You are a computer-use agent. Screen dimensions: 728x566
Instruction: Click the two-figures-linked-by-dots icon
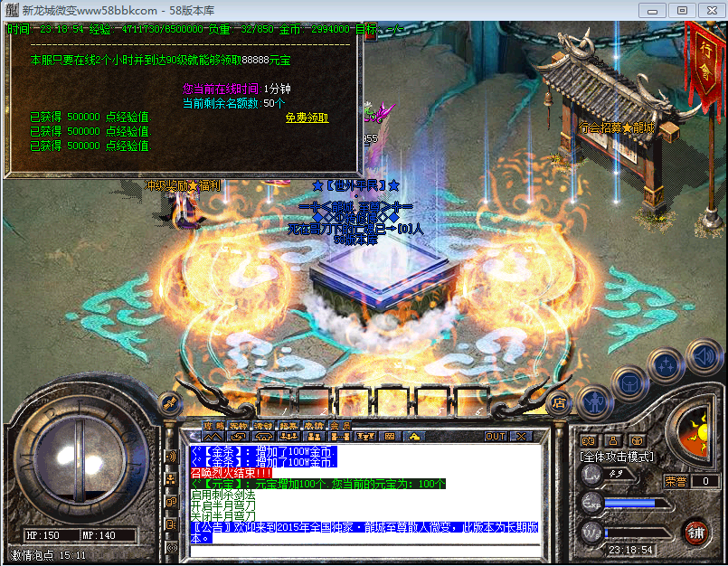coord(339,437)
